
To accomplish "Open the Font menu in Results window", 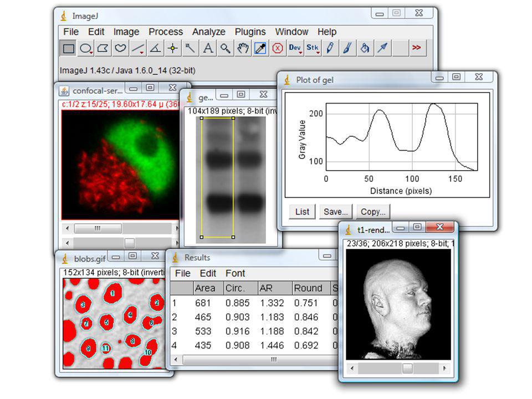I will point(235,273).
